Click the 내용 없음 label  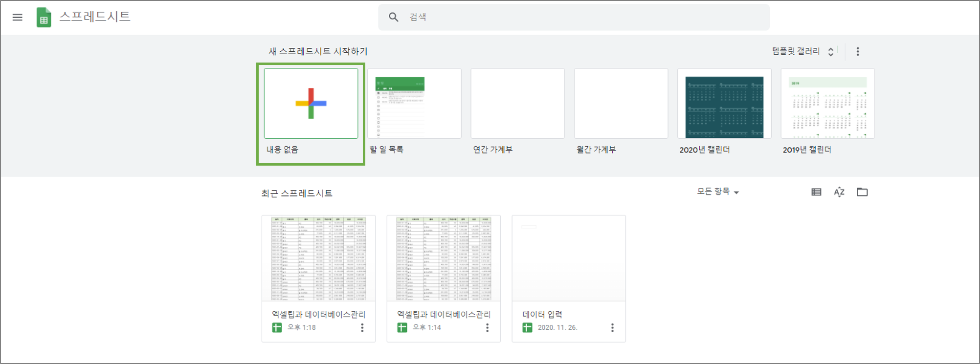[x=282, y=150]
